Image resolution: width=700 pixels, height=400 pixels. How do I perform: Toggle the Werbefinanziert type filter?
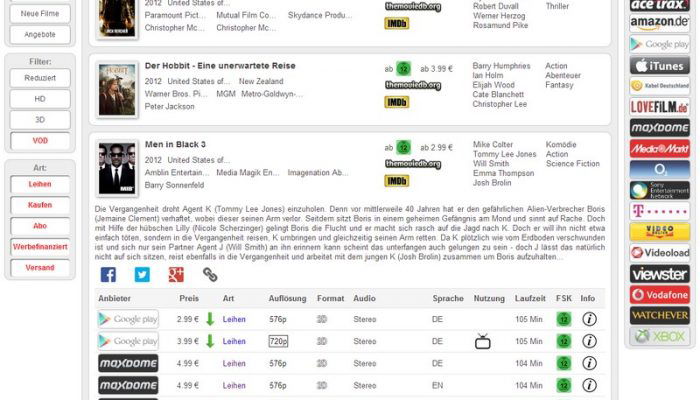[x=40, y=246]
